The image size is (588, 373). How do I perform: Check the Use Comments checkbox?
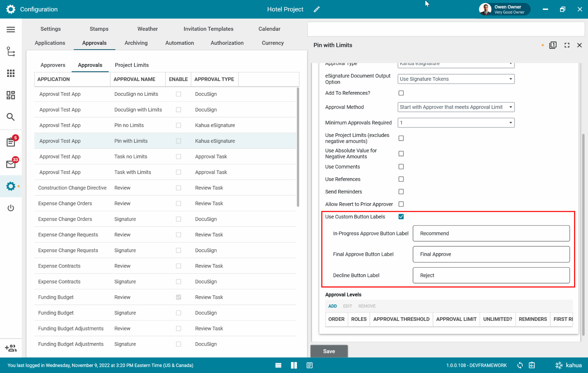click(x=401, y=167)
